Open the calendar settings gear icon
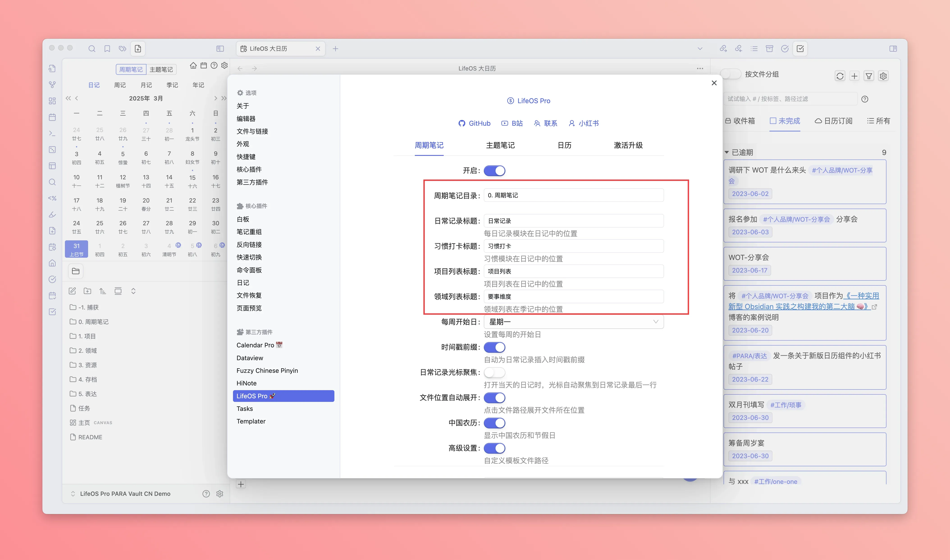 pyautogui.click(x=225, y=66)
